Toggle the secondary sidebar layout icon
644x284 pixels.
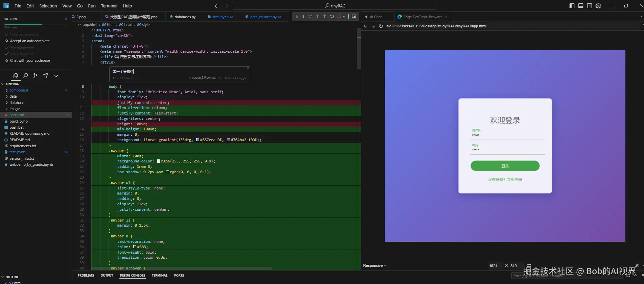pyautogui.click(x=589, y=6)
